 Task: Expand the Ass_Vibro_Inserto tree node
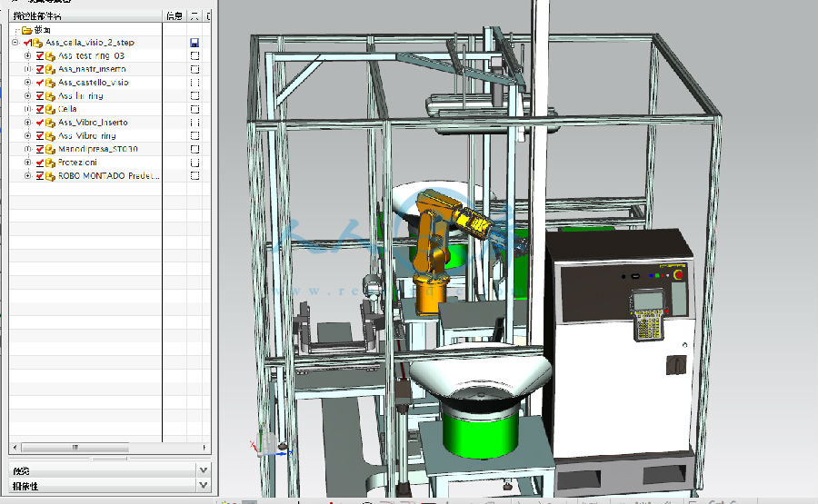click(28, 123)
